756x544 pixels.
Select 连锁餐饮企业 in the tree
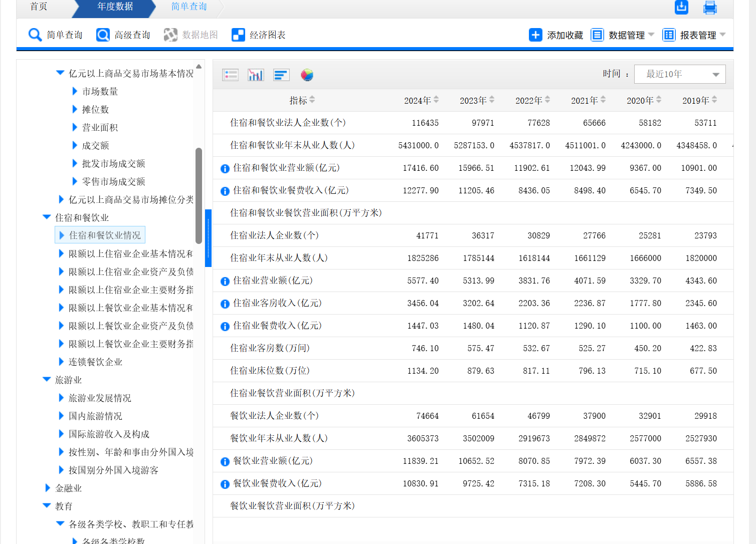[95, 362]
